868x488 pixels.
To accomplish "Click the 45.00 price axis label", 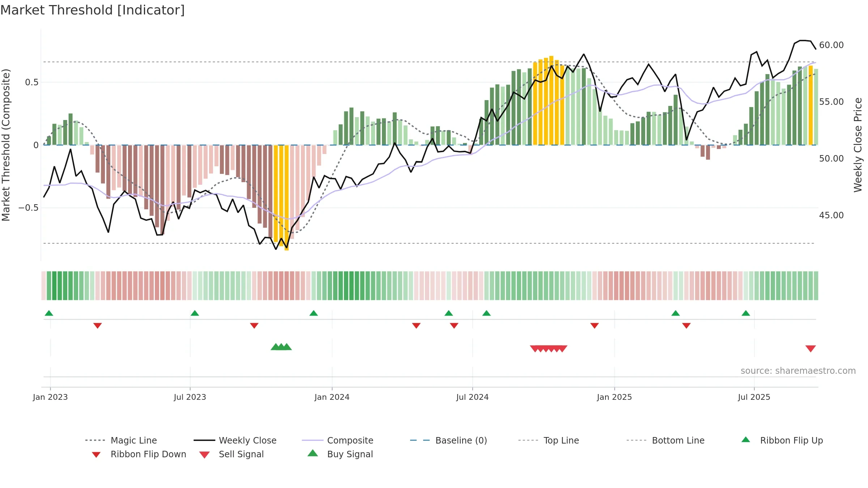I will (831, 215).
